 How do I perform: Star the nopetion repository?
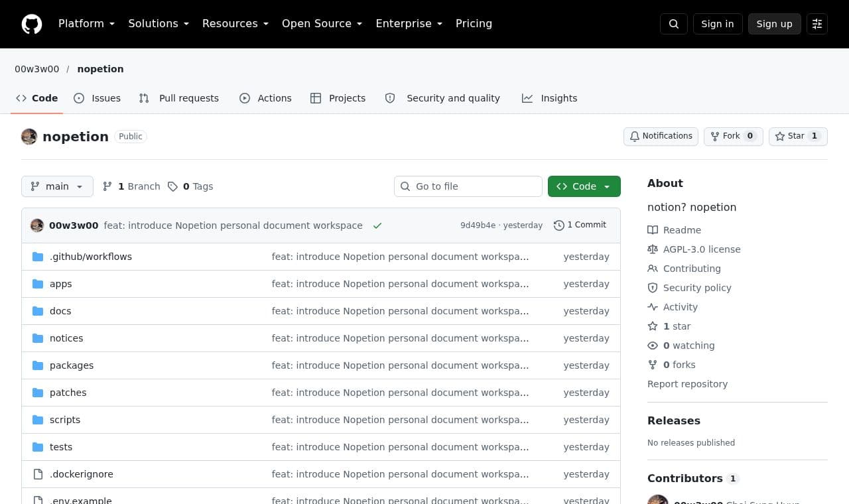point(798,136)
